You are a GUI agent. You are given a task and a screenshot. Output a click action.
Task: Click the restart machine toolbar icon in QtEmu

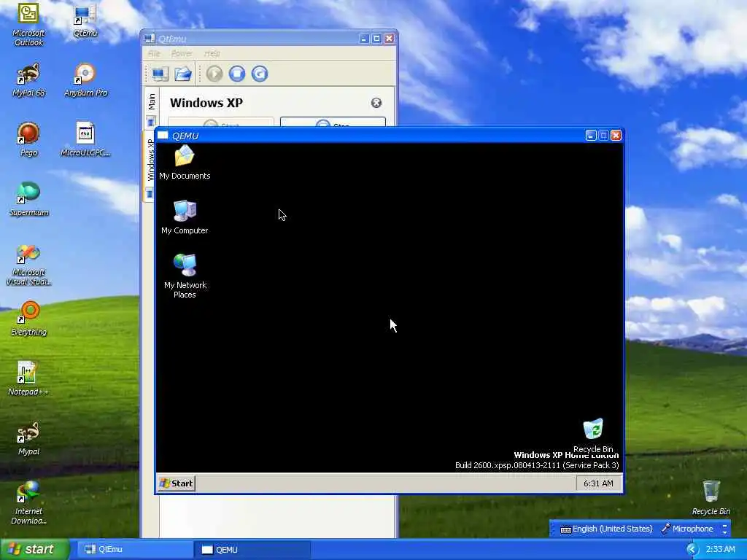pos(260,74)
